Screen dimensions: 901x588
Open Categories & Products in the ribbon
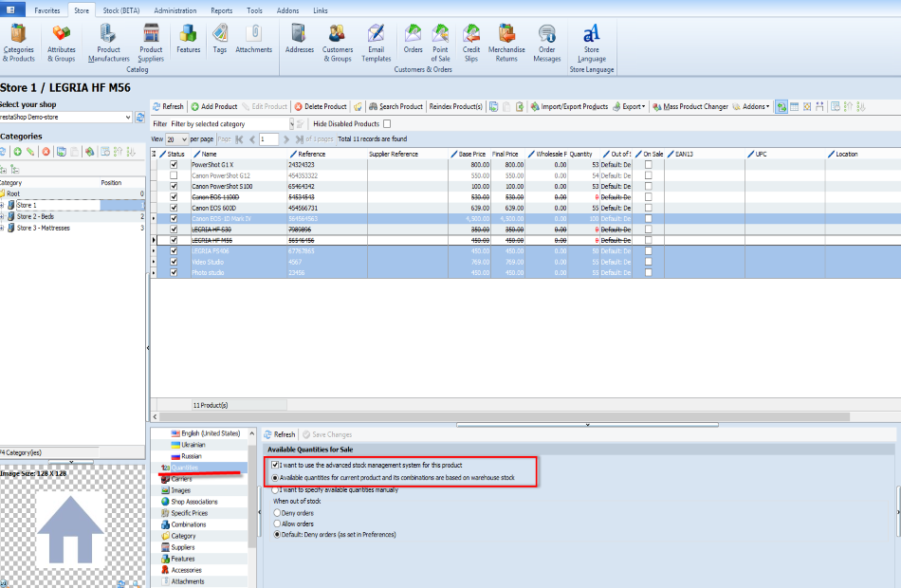point(18,43)
